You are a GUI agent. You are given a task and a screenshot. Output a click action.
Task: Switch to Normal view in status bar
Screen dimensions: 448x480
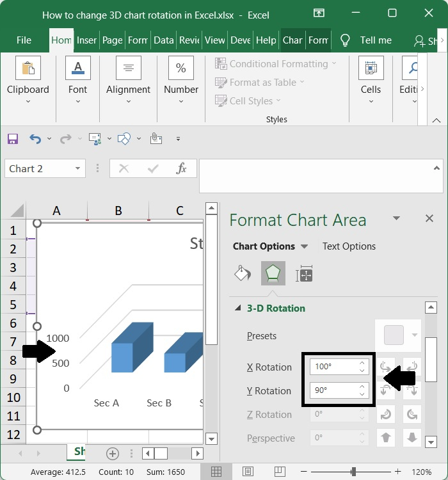pyautogui.click(x=216, y=472)
